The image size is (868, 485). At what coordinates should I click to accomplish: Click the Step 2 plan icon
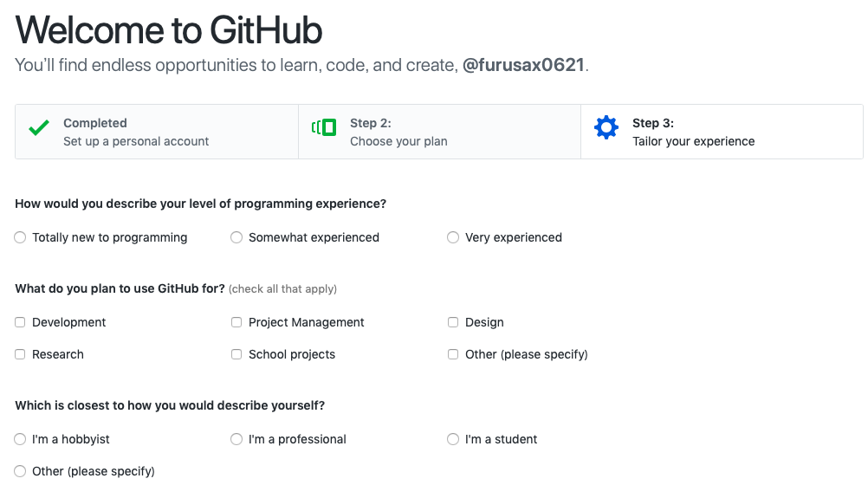[324, 129]
